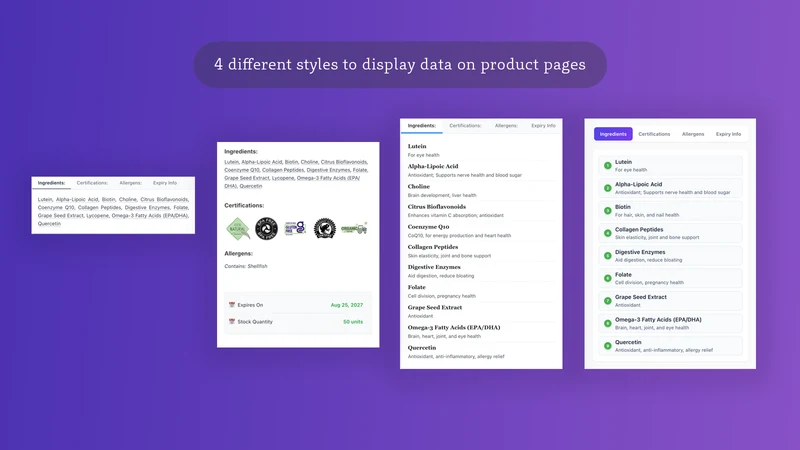Viewport: 800px width, 450px height.
Task: Click 'CoQ10, for energy production and heart health' text
Action: click(x=459, y=235)
